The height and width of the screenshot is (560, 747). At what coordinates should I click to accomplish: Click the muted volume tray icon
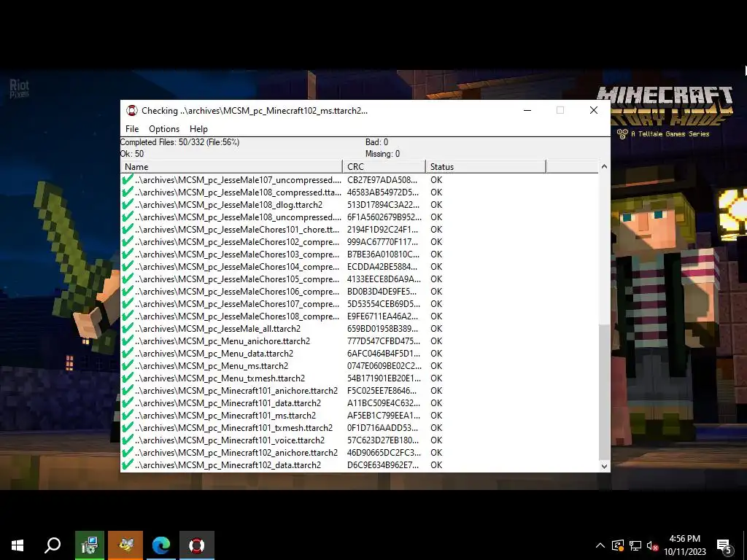click(653, 545)
